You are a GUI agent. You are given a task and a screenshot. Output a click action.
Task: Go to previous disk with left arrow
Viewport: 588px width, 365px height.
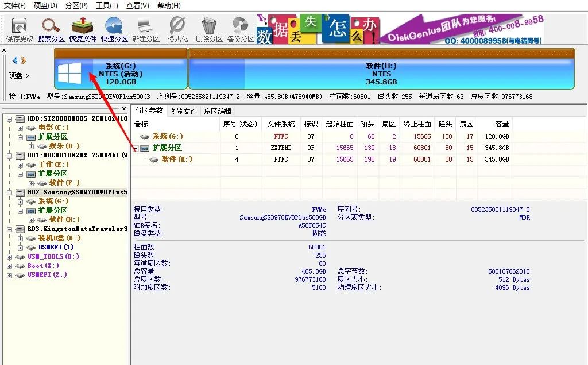pyautogui.click(x=15, y=60)
